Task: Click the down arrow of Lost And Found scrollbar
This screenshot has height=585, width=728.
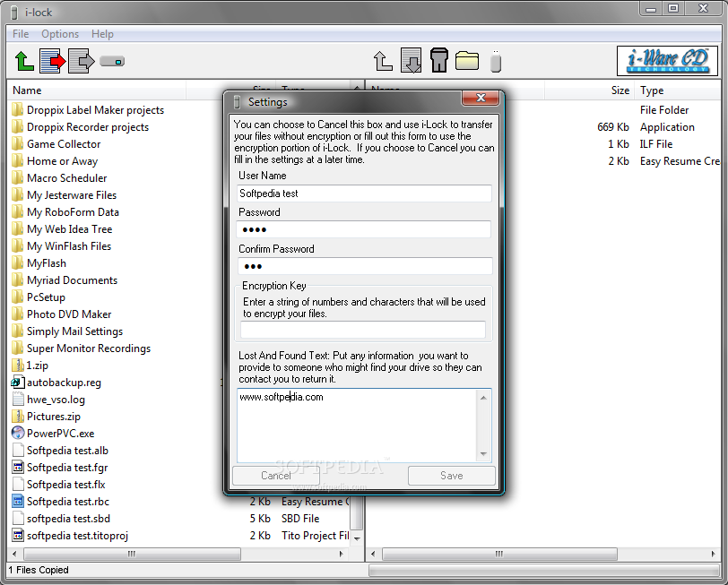Action: point(484,453)
